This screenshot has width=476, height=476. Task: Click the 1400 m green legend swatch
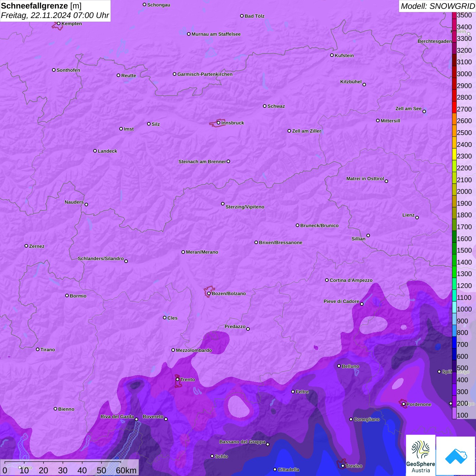click(x=454, y=260)
